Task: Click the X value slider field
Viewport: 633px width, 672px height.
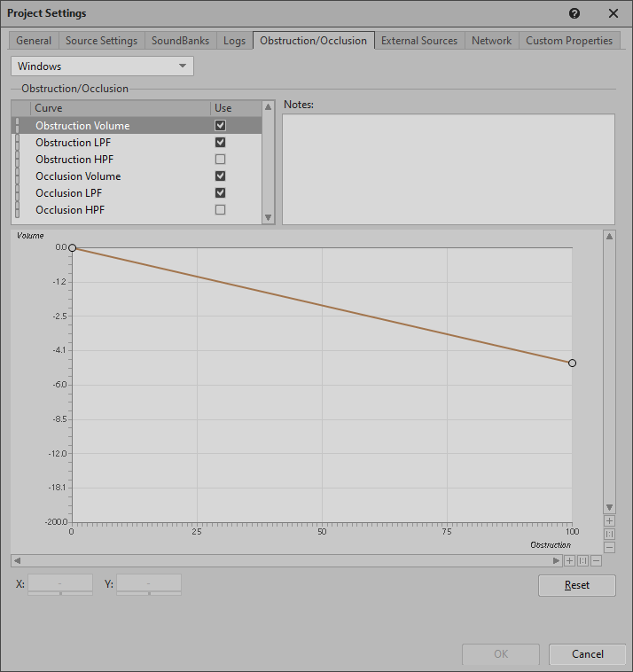Action: pyautogui.click(x=60, y=584)
